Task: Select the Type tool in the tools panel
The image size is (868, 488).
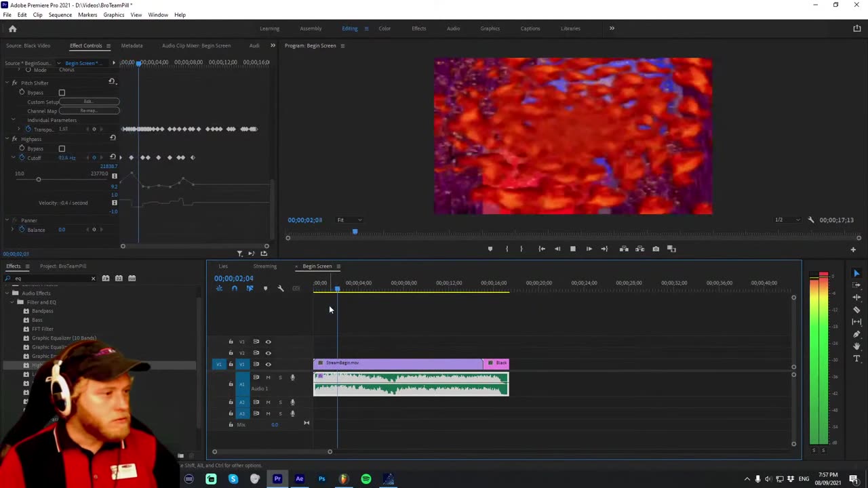Action: click(856, 359)
